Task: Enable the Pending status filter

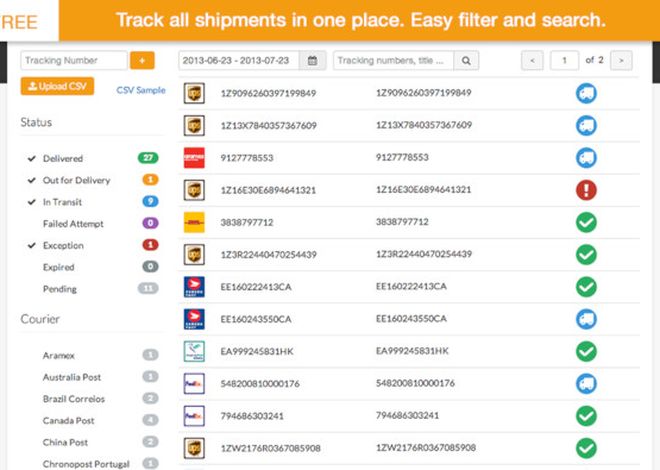Action: (60, 289)
